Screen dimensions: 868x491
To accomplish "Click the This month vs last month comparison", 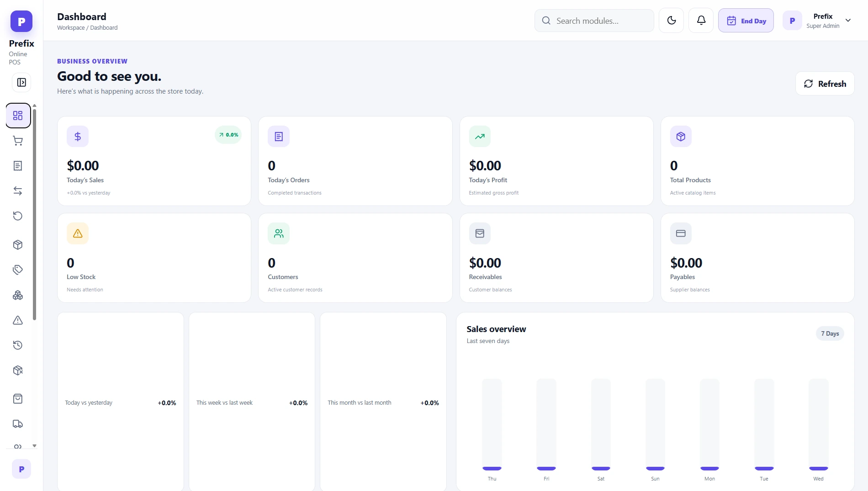I will click(x=383, y=402).
